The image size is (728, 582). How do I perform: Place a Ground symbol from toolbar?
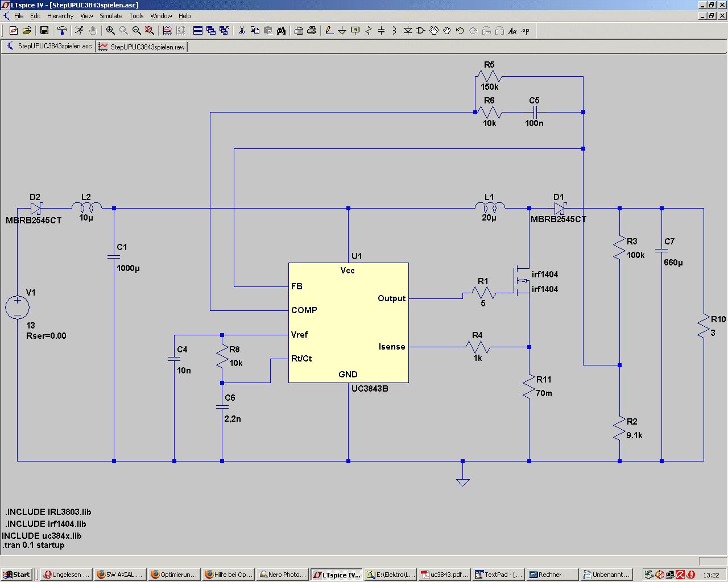point(342,31)
